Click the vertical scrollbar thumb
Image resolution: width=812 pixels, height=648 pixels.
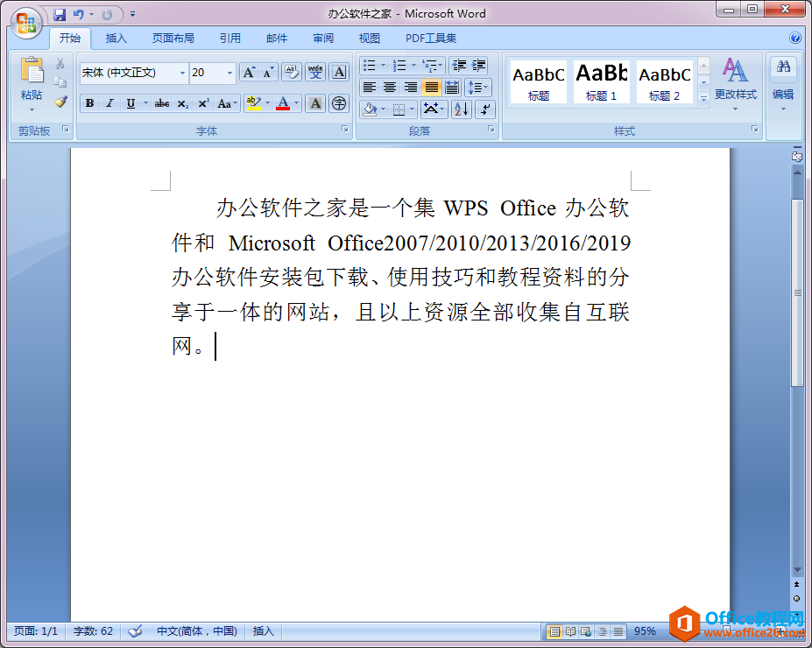(797, 292)
